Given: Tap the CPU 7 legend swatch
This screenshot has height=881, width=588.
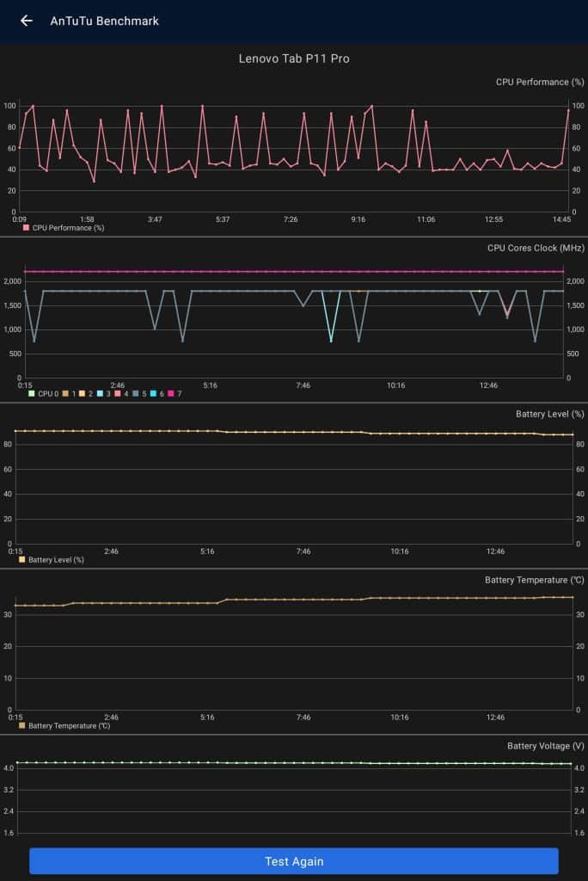Looking at the screenshot, I should point(171,393).
